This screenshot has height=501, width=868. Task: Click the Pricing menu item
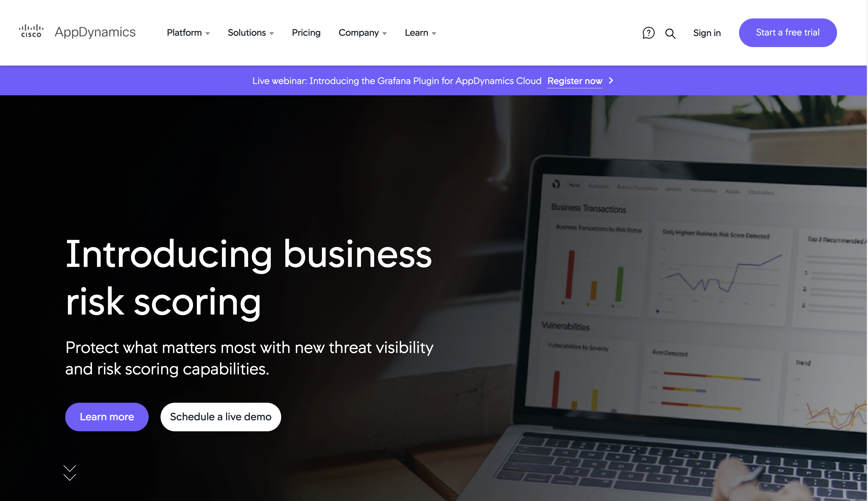point(306,33)
